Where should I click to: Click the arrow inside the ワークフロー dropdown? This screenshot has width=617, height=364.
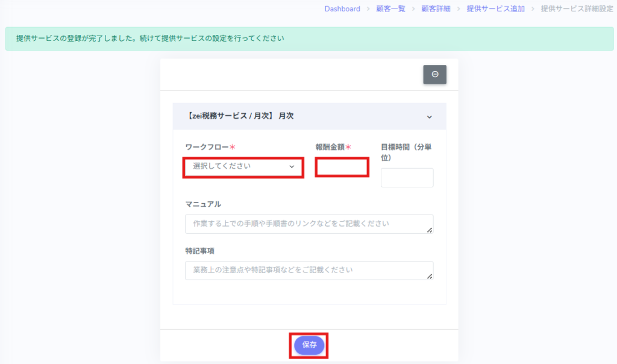[292, 167]
